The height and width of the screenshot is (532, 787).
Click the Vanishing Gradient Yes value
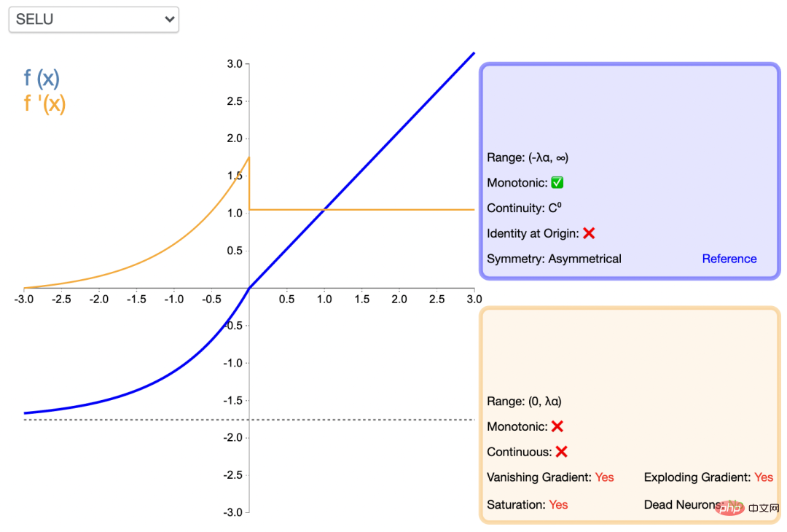(x=604, y=477)
